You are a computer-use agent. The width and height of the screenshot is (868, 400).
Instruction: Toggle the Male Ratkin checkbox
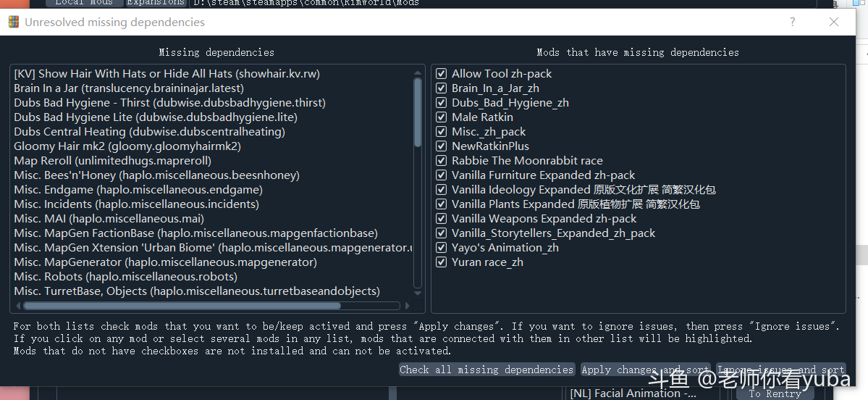tap(442, 117)
